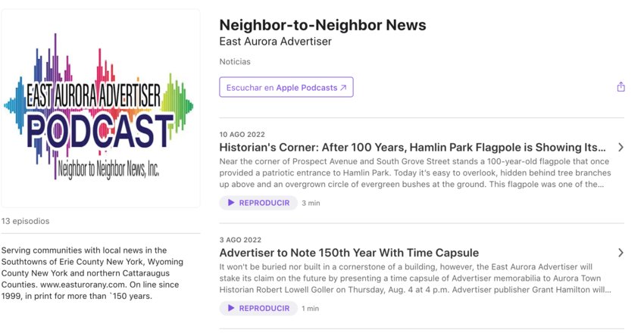Viewport: 644px width, 336px height.
Task: Click the 3 AGO 2022 date
Action: tap(240, 240)
